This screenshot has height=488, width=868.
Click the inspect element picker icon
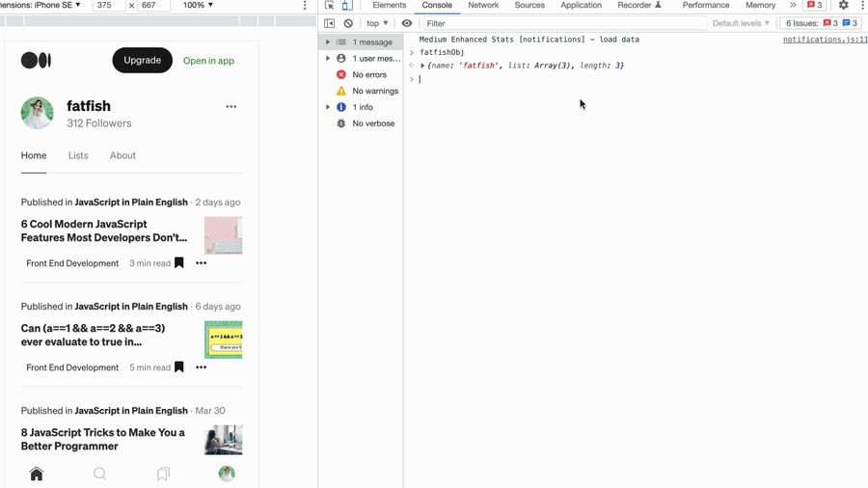[330, 6]
